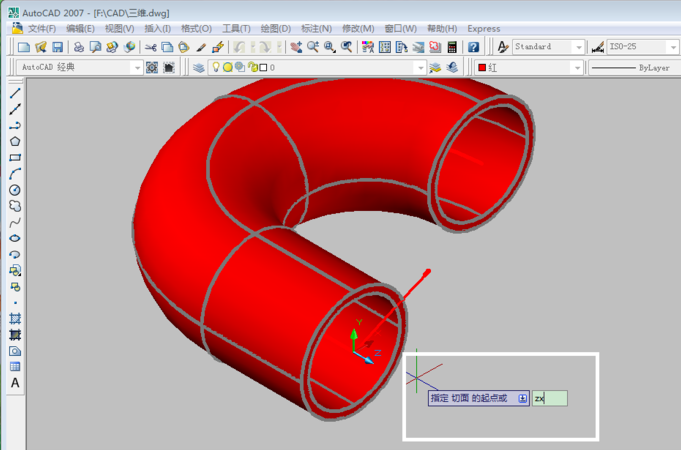Select the Line draw tool
This screenshot has height=450, width=681.
point(15,93)
